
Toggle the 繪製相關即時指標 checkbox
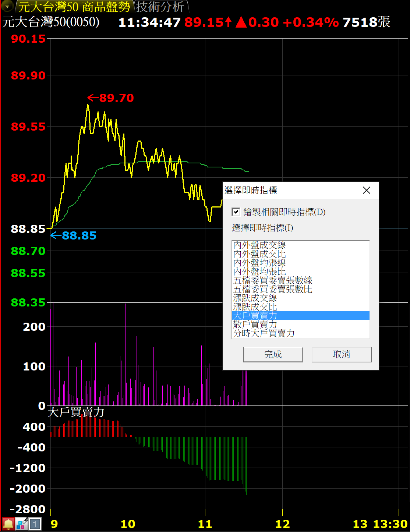coord(236,212)
